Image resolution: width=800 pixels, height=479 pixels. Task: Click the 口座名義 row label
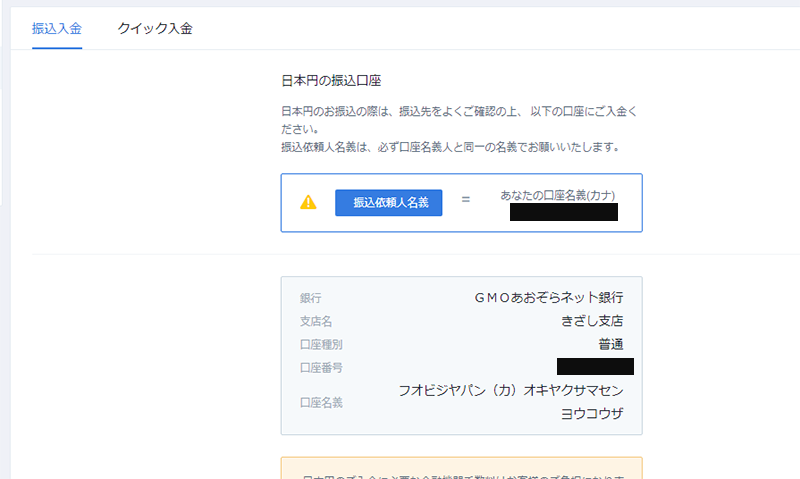pyautogui.click(x=321, y=402)
